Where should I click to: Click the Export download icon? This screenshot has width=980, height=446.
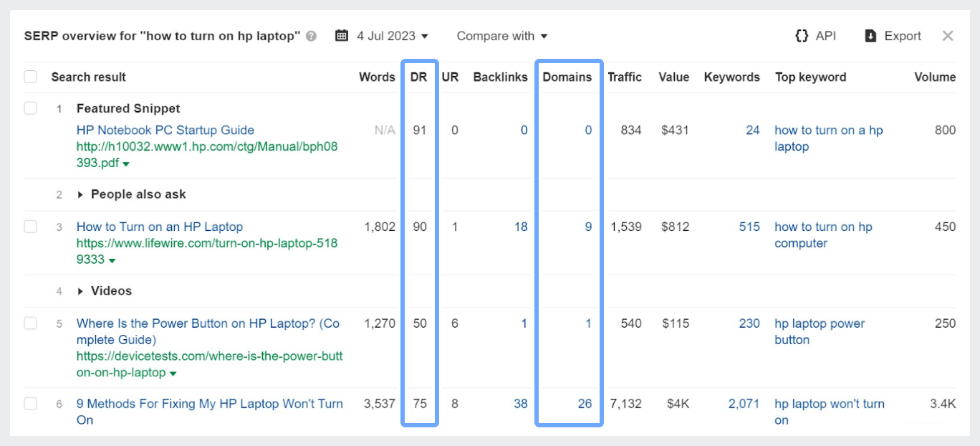(x=870, y=36)
